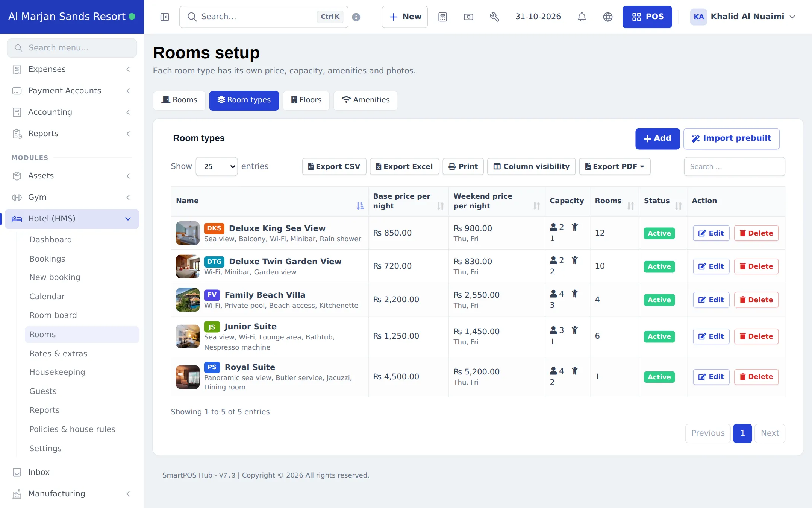Screen dimensions: 812x508
Task: Switch to the Rooms tab
Action: (x=179, y=100)
